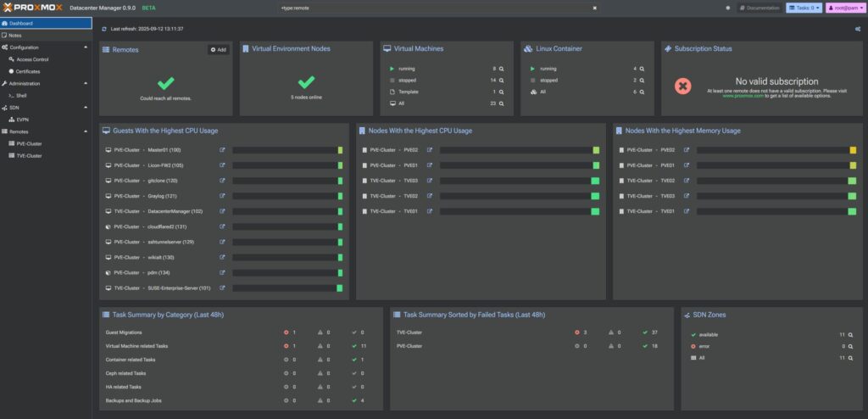Collapse the Configuration sidebar section
The width and height of the screenshot is (868, 419).
[x=86, y=47]
